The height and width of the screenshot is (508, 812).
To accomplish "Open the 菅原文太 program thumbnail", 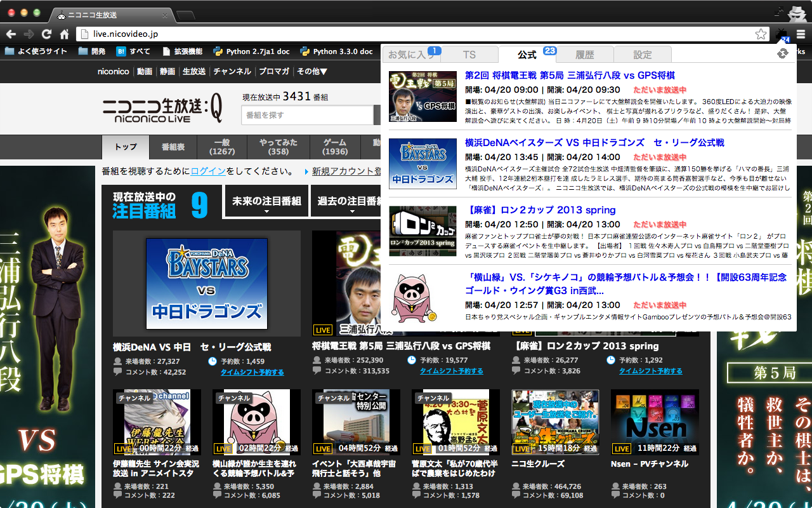I will 455,422.
